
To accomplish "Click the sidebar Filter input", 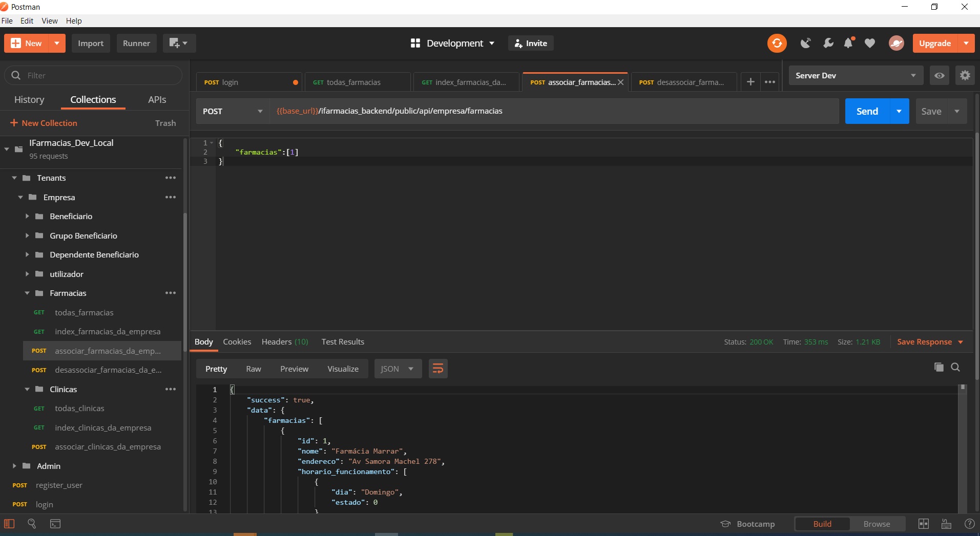I will pyautogui.click(x=93, y=75).
